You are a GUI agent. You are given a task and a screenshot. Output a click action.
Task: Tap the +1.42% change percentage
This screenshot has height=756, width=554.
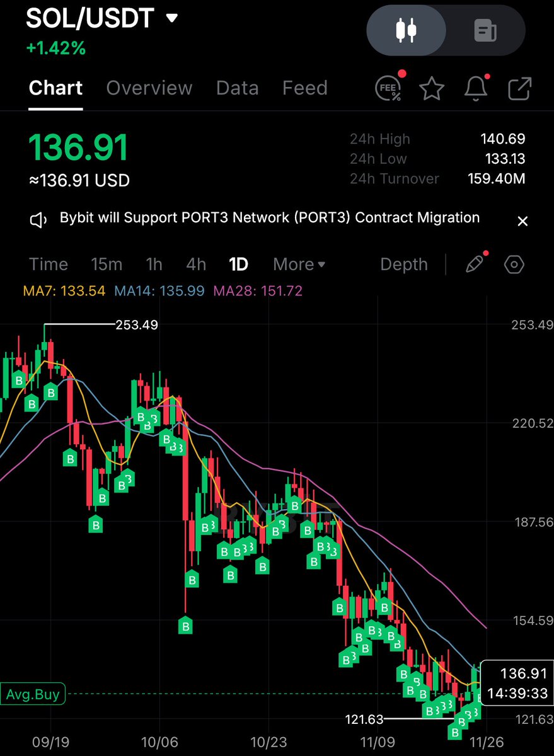click(56, 48)
